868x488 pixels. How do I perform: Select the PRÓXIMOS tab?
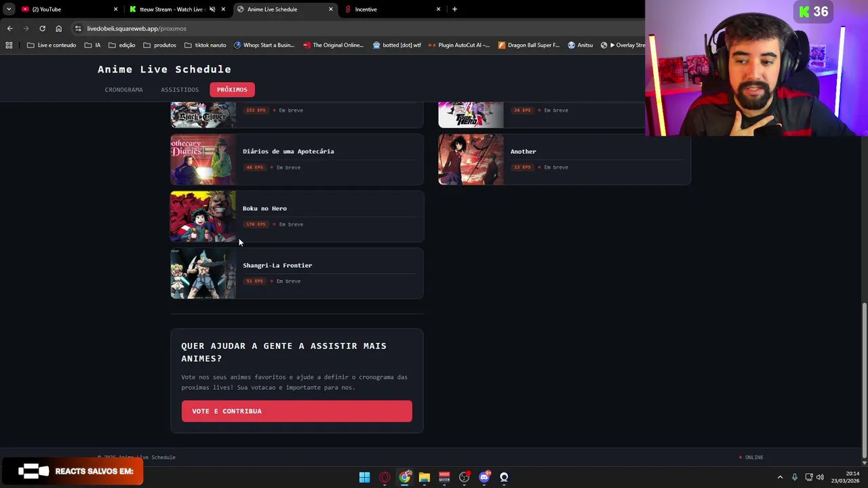coord(232,89)
